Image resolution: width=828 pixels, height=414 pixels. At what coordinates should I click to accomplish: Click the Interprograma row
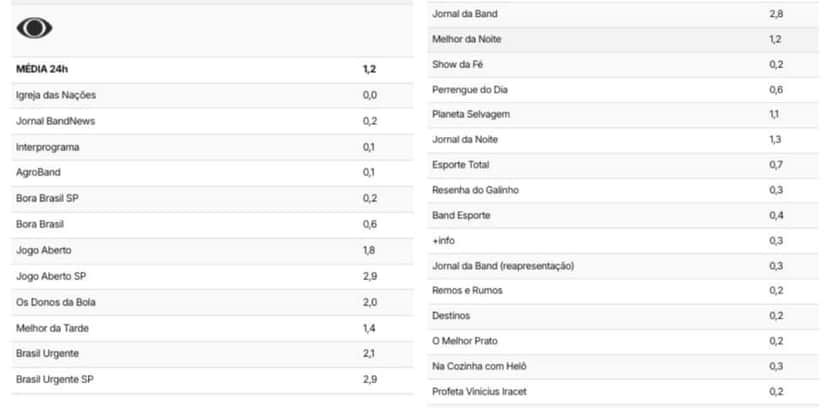pos(212,147)
